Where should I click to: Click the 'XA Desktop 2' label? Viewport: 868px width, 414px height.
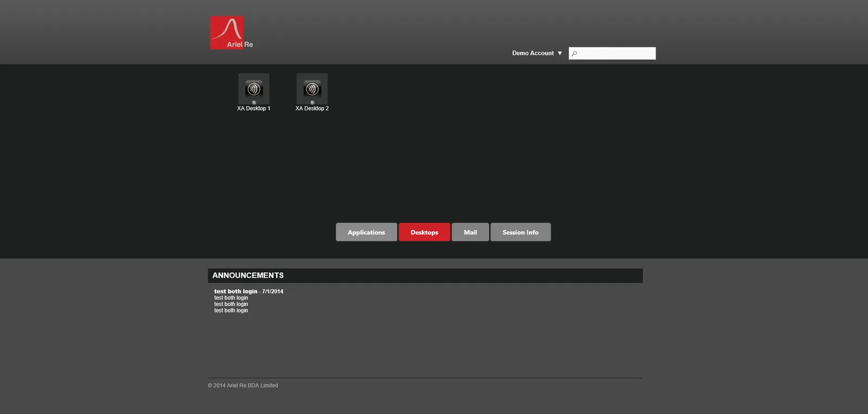click(312, 109)
